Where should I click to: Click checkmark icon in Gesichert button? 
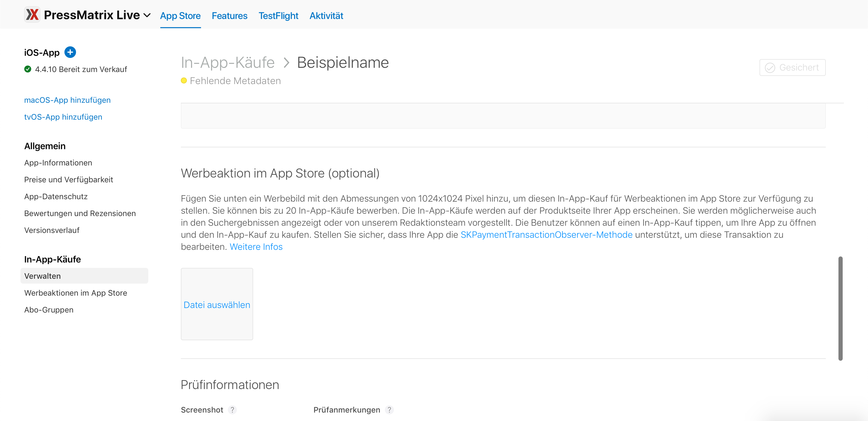pyautogui.click(x=770, y=68)
